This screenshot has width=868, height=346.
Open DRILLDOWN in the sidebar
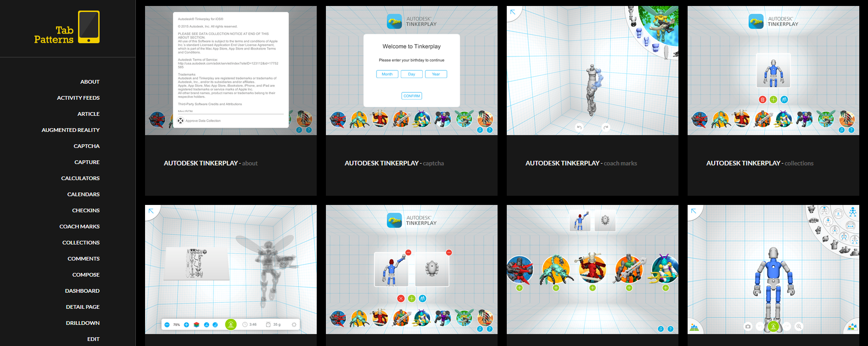[x=83, y=323]
